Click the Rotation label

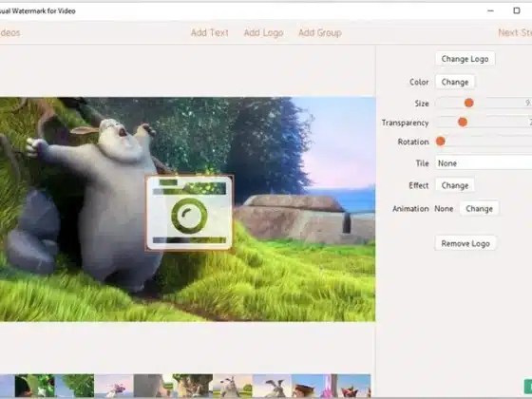[413, 142]
